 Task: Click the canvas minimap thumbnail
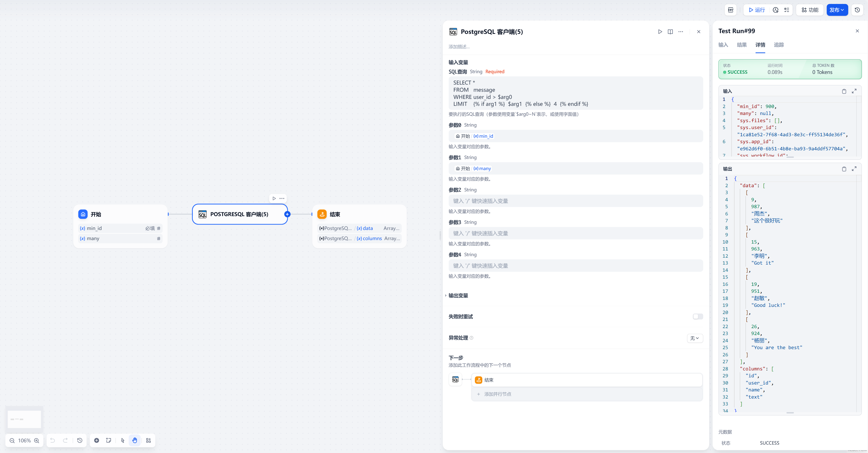[x=24, y=419]
